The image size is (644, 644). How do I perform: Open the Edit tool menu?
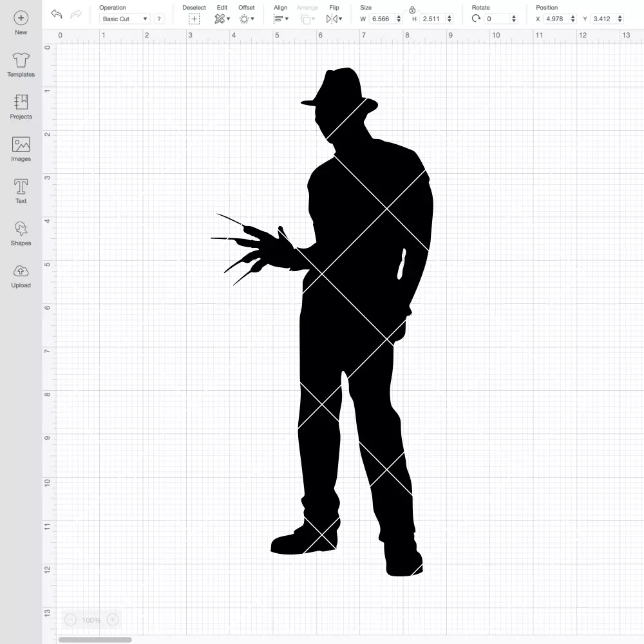click(222, 19)
